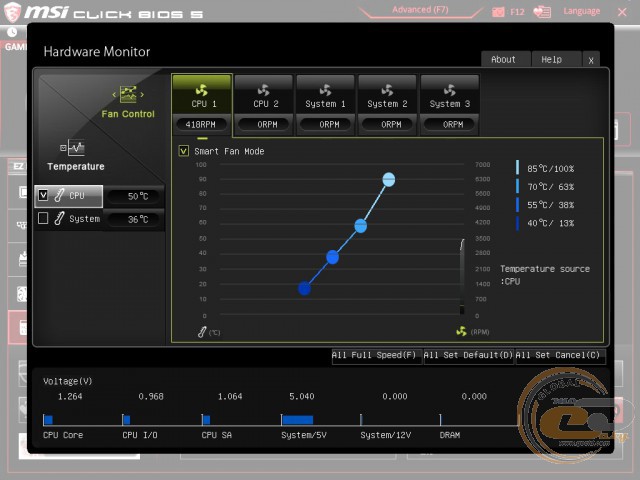Click All Set Default(D) button
This screenshot has height=480, width=640.
(468, 356)
